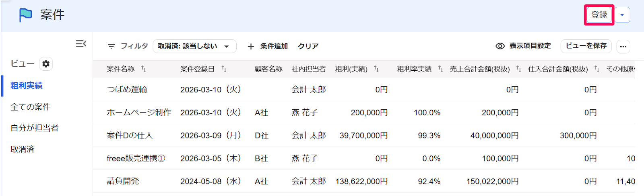Click クリア to clear filters

[x=308, y=46]
